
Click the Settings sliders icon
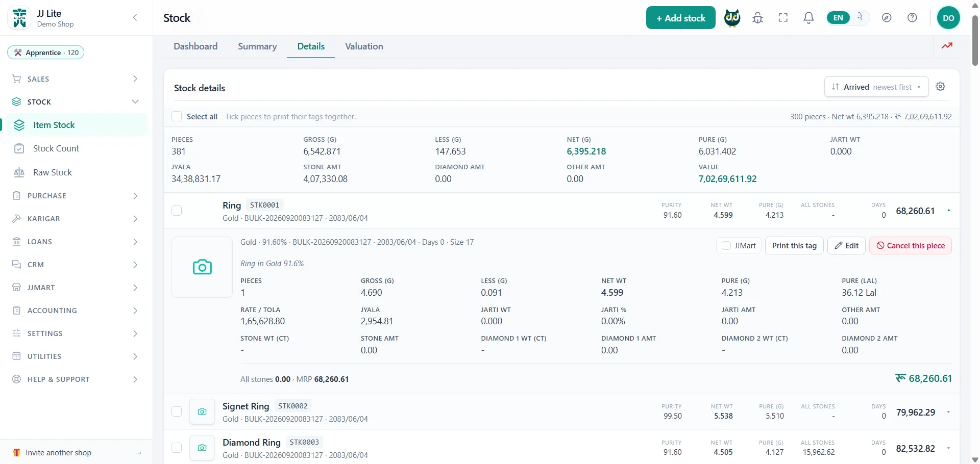[17, 333]
